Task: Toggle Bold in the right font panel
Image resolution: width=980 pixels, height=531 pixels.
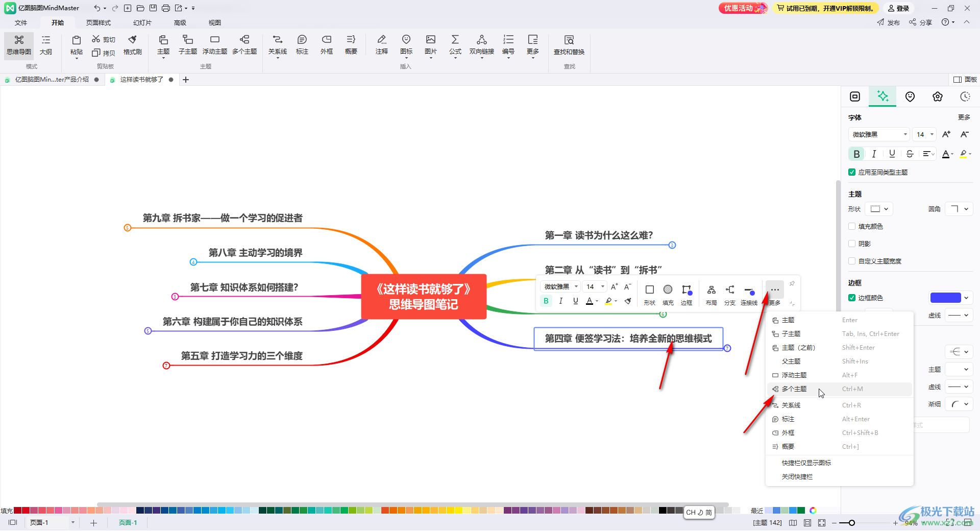Action: pos(856,154)
